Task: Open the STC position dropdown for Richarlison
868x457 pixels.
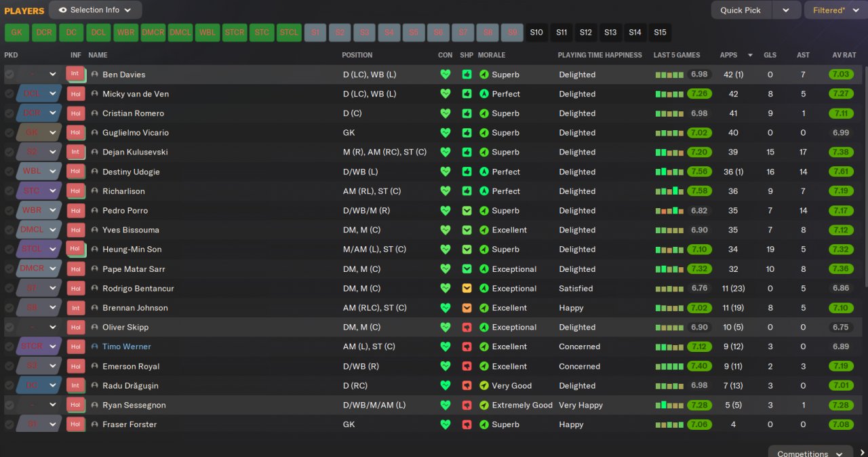Action: pos(39,191)
